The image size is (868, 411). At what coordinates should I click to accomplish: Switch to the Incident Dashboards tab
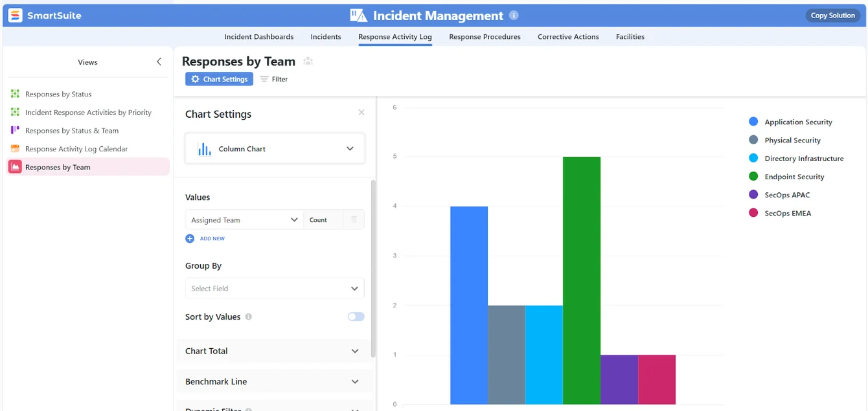[x=259, y=37]
